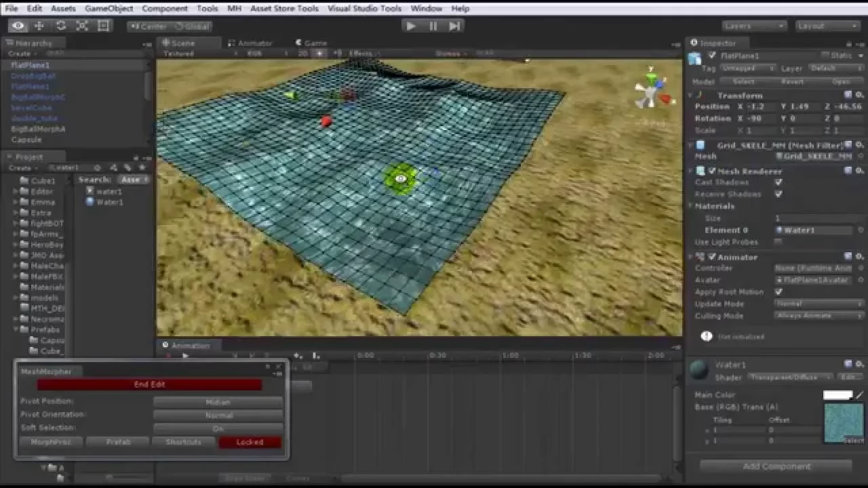Viewport: 868px width, 488px height.
Task: Open the Asset Store Tools menu
Action: point(284,8)
